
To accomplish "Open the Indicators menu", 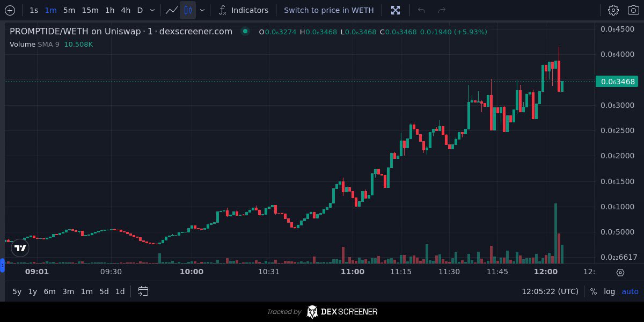I will (244, 10).
